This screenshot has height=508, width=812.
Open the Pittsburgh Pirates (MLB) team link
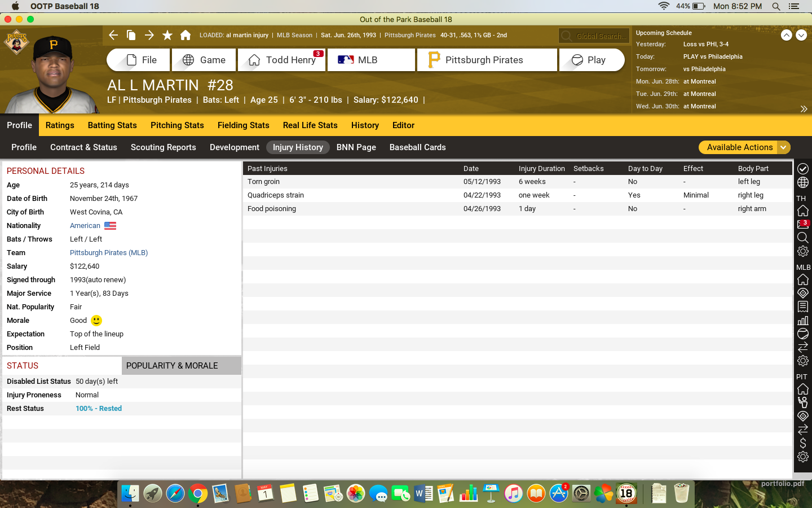(x=109, y=253)
